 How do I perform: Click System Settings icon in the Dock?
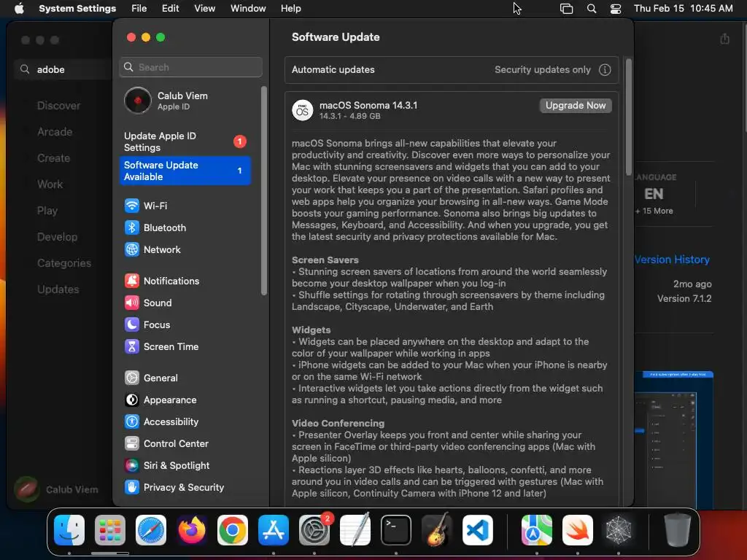click(314, 530)
